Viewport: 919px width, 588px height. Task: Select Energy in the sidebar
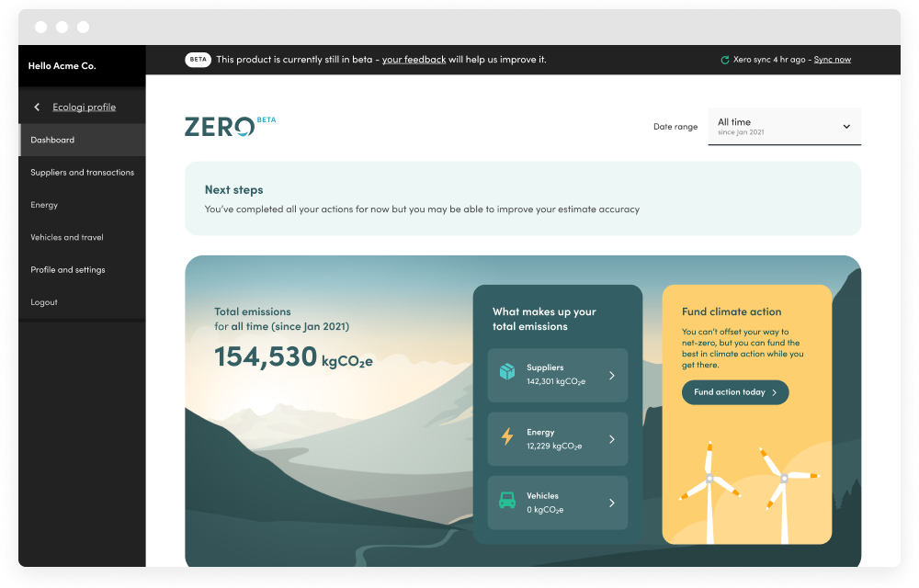pyautogui.click(x=44, y=205)
